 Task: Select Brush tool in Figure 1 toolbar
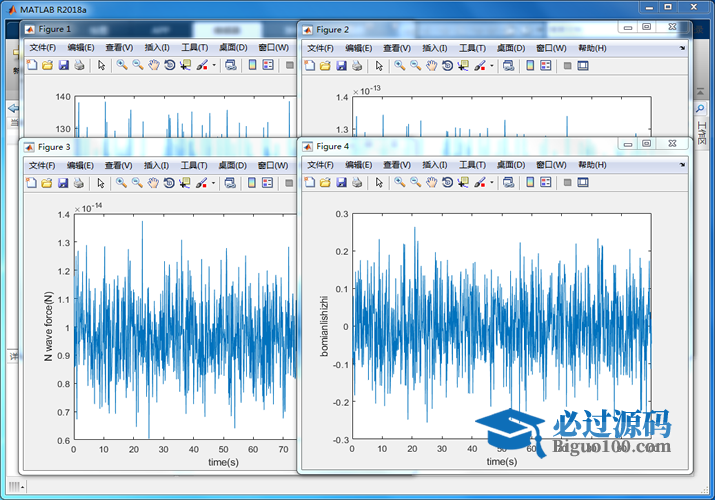(202, 65)
